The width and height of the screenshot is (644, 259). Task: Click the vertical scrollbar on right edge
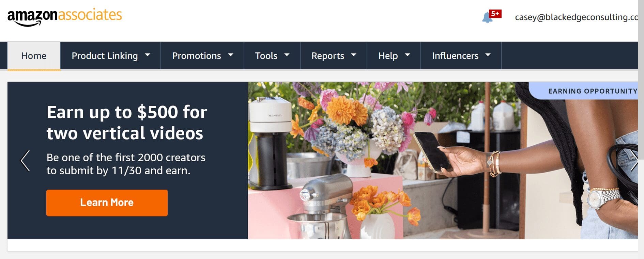coord(641,129)
